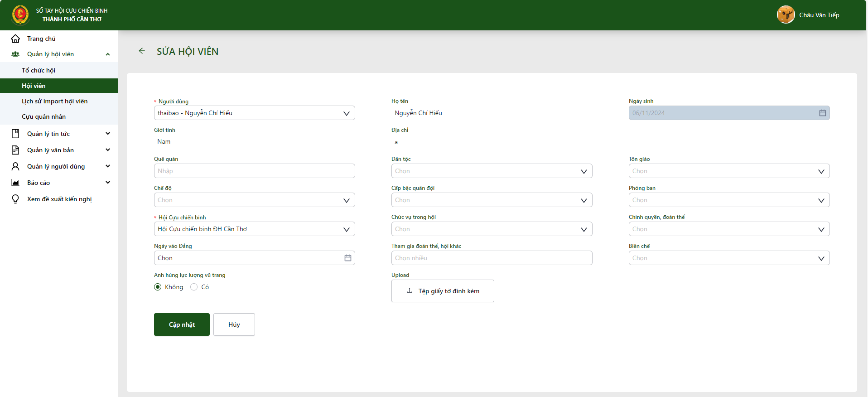
Task: Click the chart icon for Báo cáo
Action: (15, 183)
